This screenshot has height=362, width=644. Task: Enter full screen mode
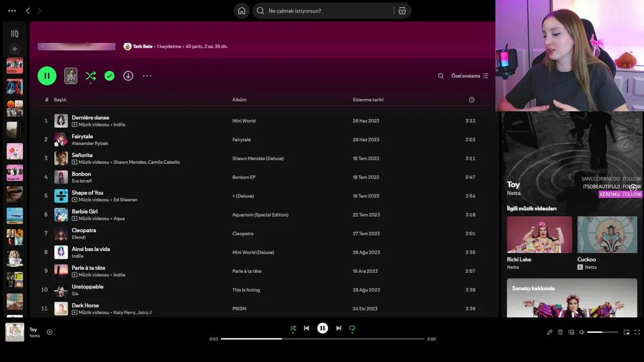637,332
